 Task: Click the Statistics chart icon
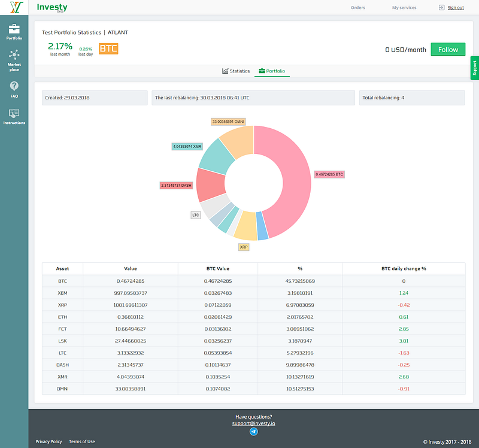[x=225, y=71]
